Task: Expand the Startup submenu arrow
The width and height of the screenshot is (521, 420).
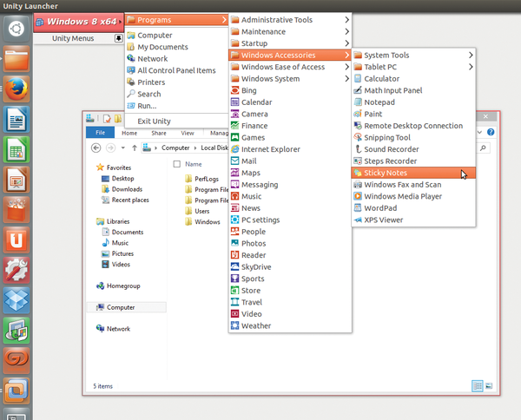Action: pos(346,43)
